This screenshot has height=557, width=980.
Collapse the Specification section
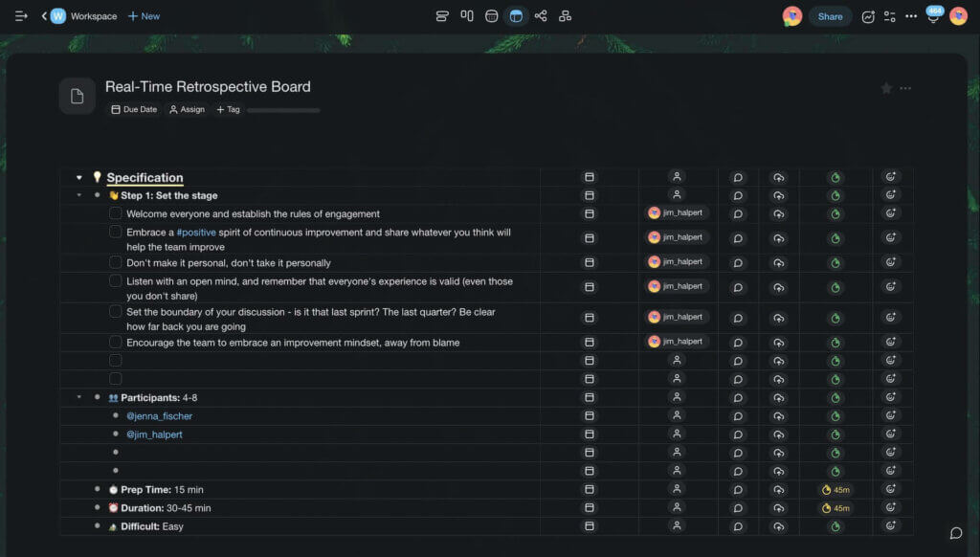pos(79,177)
